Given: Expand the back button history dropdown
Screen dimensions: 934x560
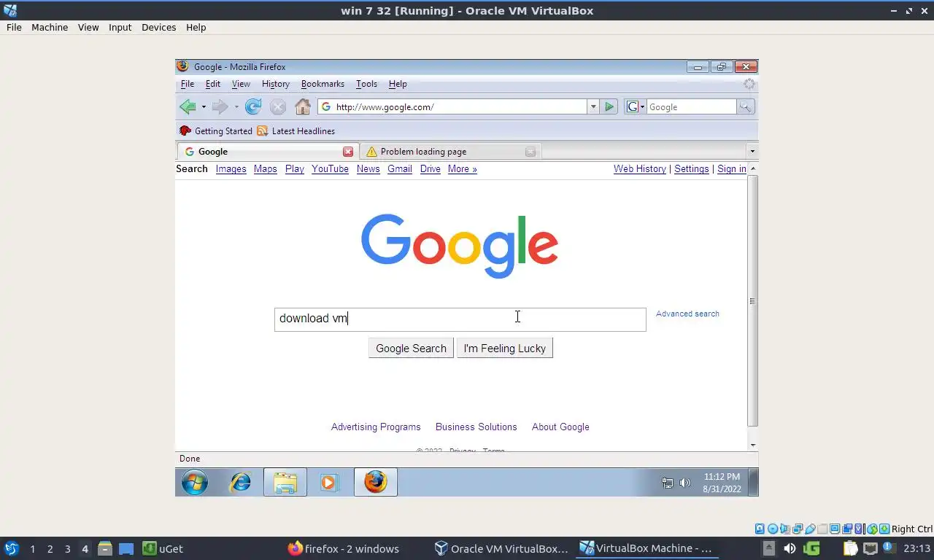Looking at the screenshot, I should pos(204,107).
